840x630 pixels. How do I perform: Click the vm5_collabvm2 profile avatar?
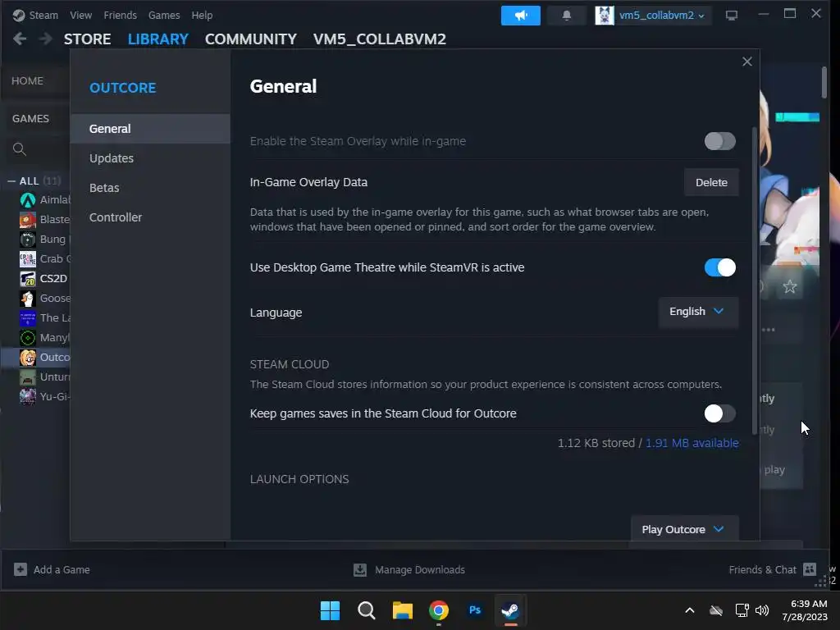pyautogui.click(x=605, y=16)
